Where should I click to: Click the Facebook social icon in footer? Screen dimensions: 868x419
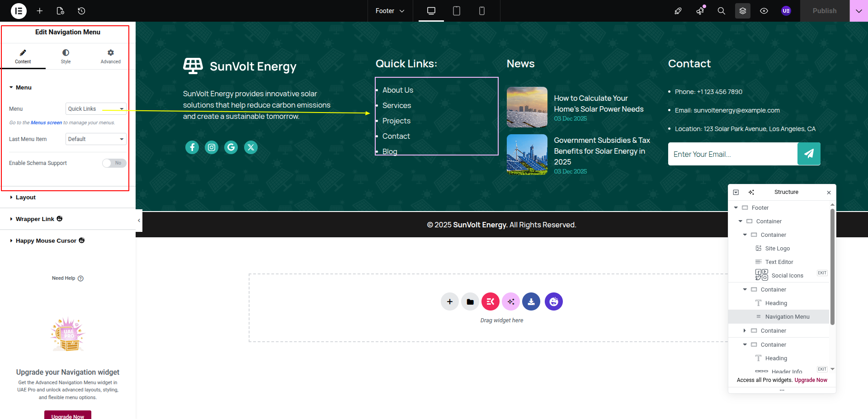pyautogui.click(x=192, y=147)
